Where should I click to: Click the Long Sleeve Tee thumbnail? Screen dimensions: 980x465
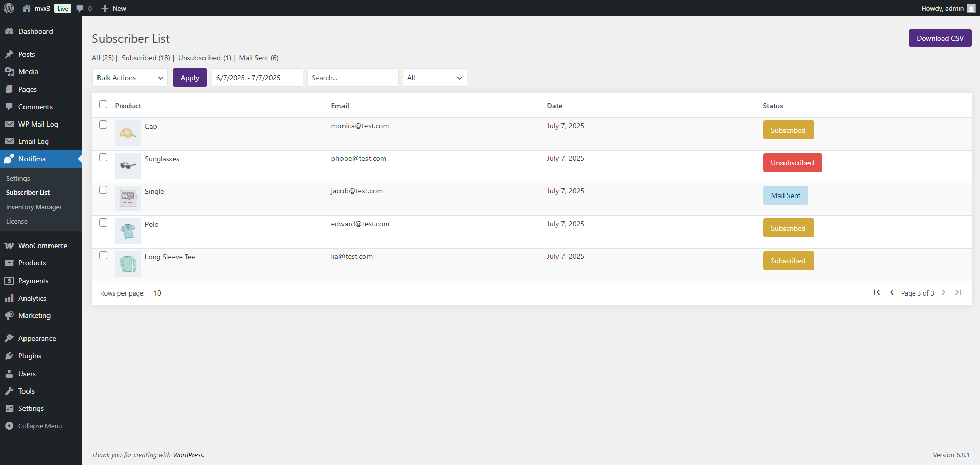[x=128, y=264]
